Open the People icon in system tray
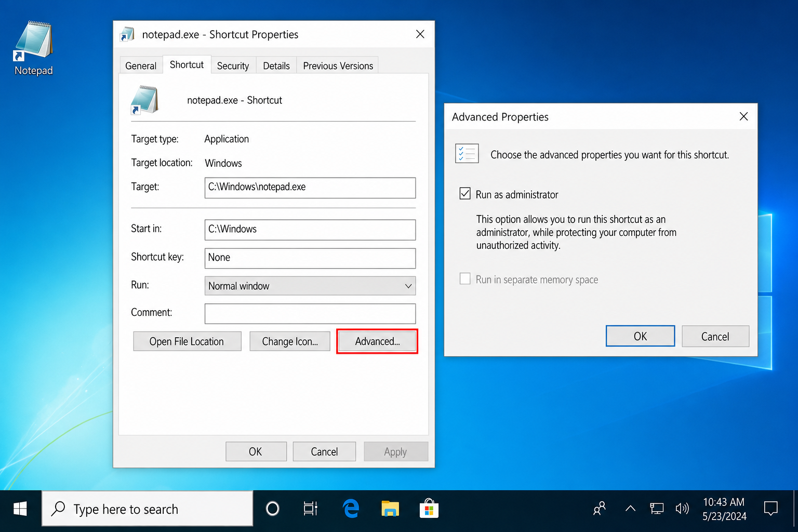 point(600,509)
